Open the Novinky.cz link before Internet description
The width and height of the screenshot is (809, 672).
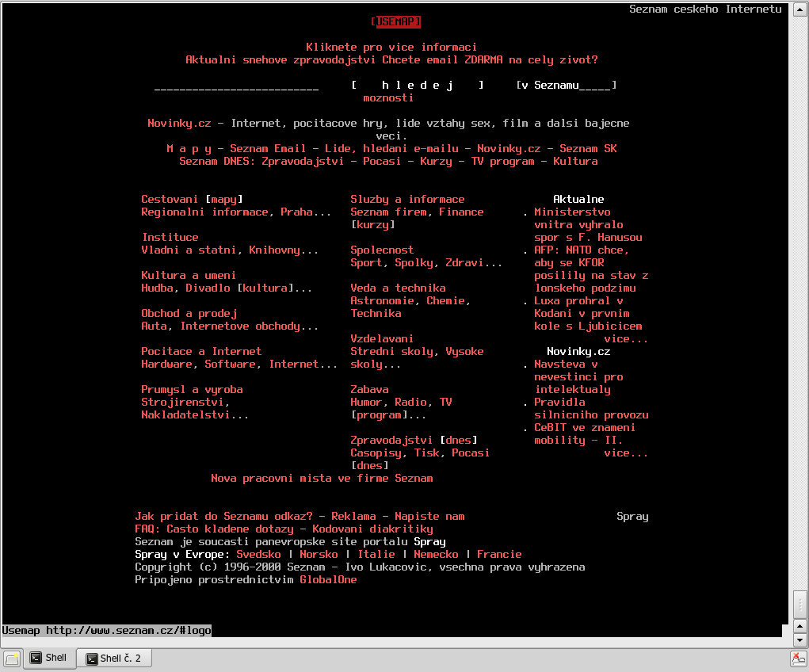pyautogui.click(x=179, y=124)
